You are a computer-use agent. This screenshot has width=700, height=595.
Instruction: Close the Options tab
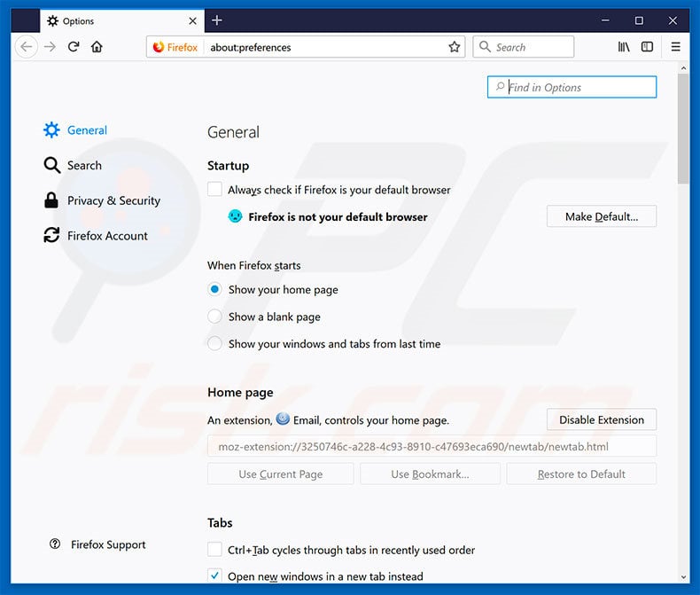point(192,21)
